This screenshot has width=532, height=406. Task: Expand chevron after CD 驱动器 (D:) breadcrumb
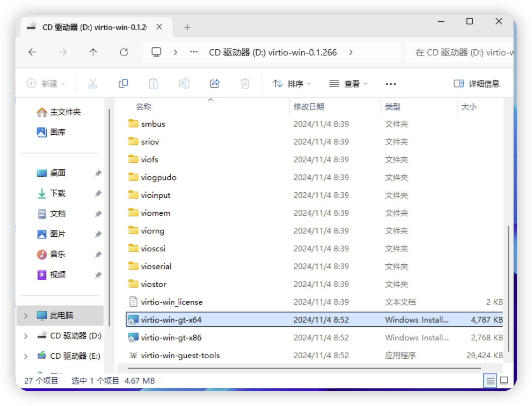351,52
